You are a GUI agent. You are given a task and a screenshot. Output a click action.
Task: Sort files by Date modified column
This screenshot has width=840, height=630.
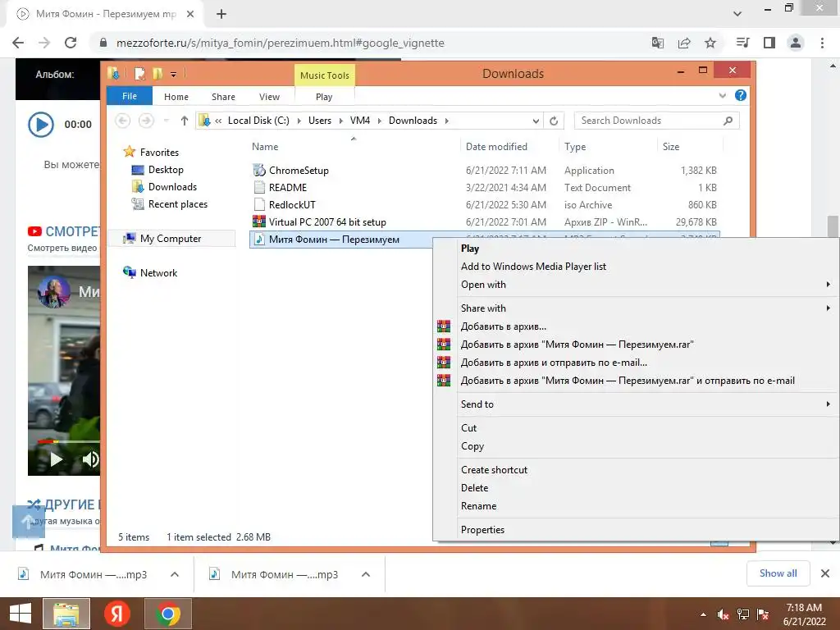pos(496,147)
